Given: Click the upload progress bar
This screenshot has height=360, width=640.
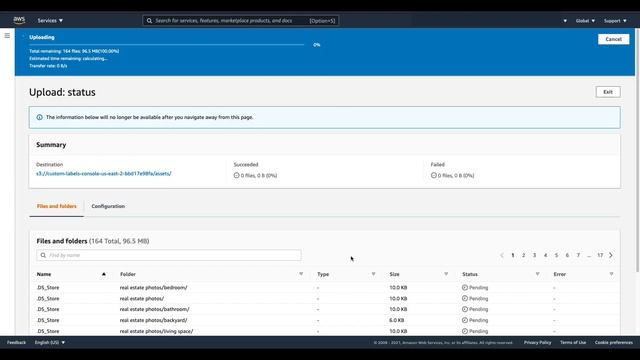Looking at the screenshot, I should click(167, 44).
